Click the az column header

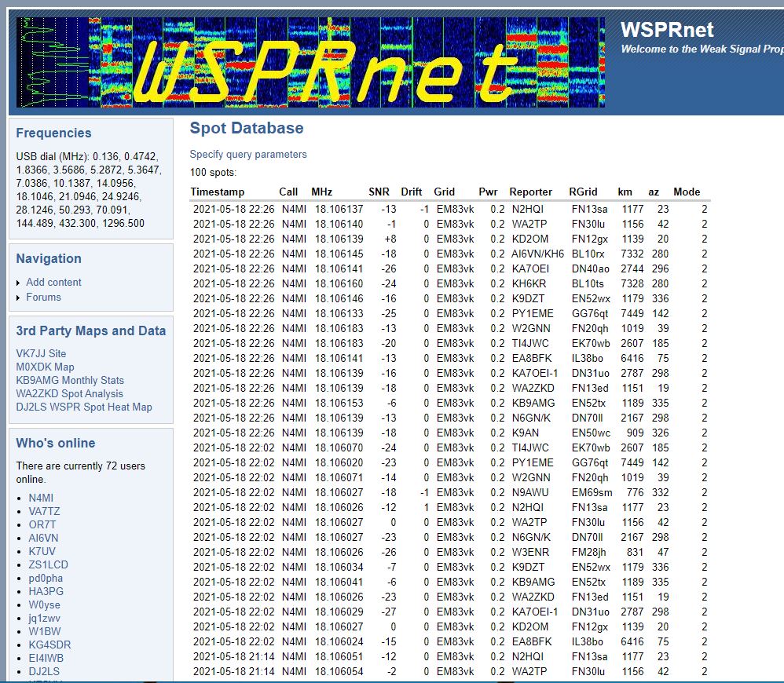pyautogui.click(x=654, y=192)
